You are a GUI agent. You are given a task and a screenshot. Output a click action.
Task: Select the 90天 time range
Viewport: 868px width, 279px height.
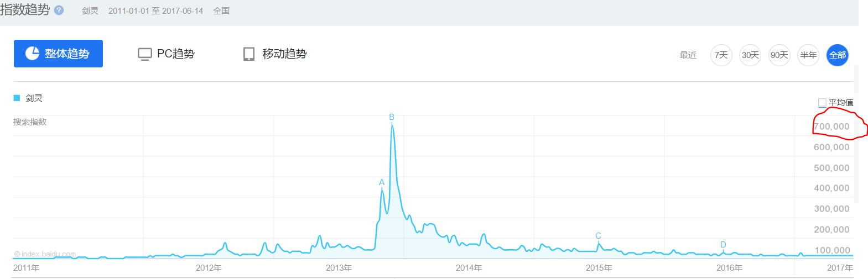tap(779, 55)
